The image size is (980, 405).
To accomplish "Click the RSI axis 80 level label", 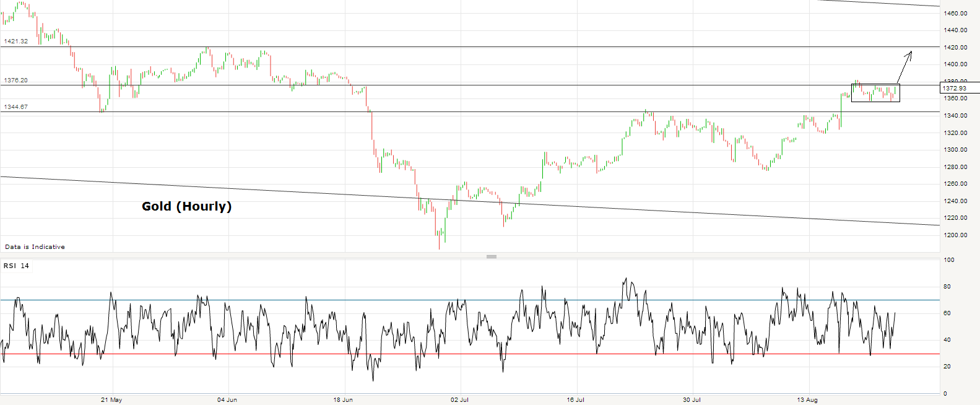I will [947, 287].
